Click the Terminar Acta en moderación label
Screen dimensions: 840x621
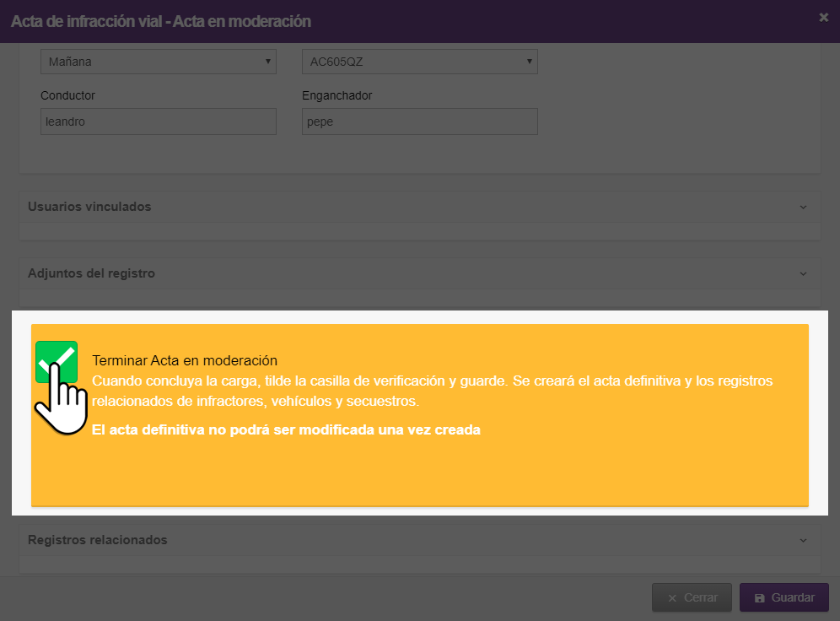coord(185,360)
